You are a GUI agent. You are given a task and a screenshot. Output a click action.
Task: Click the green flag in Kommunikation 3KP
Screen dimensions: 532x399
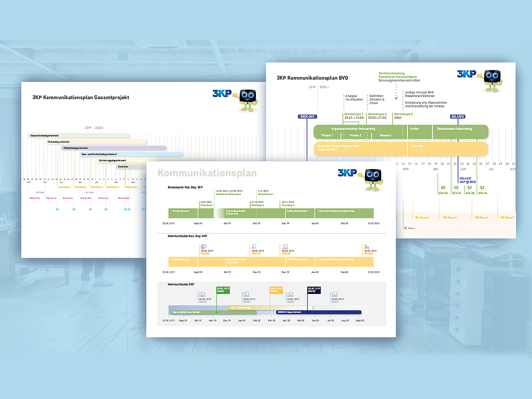tap(223, 290)
